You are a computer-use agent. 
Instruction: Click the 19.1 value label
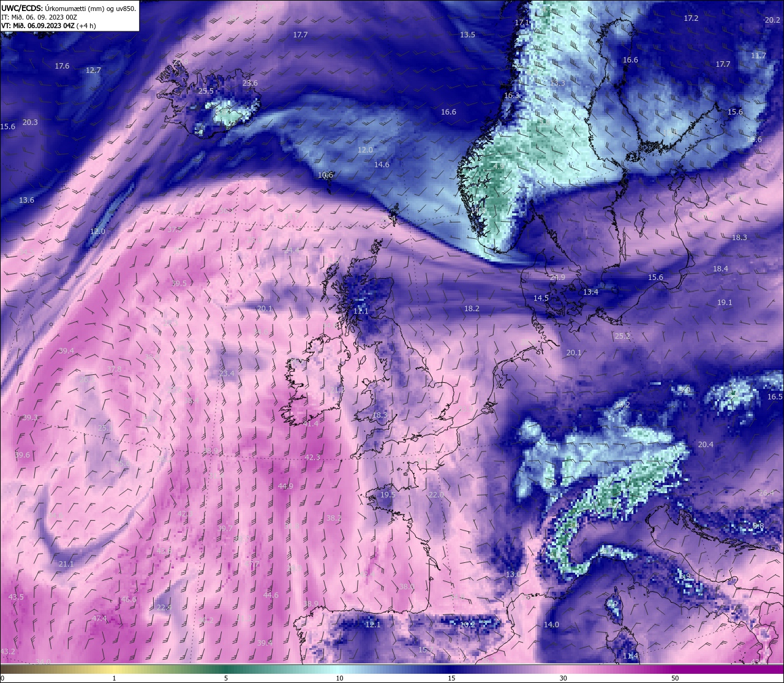click(x=725, y=303)
